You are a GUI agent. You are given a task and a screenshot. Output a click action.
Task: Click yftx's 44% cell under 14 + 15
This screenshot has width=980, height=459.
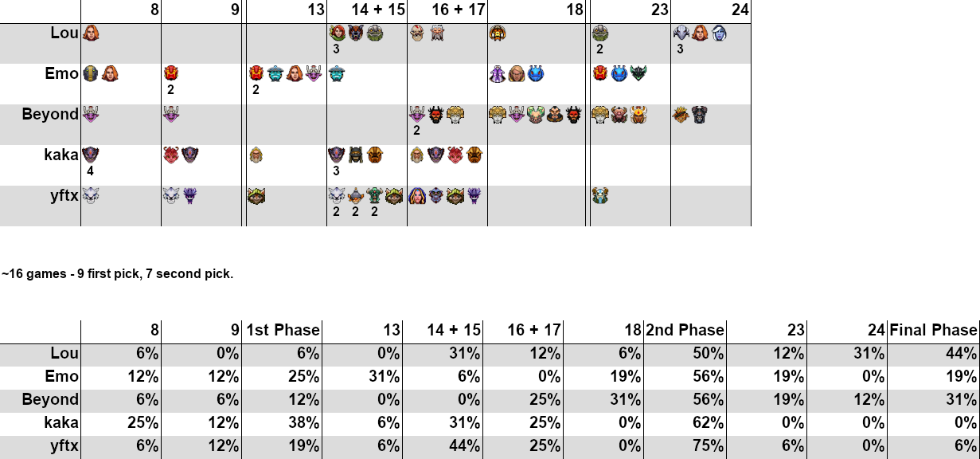[x=443, y=446]
